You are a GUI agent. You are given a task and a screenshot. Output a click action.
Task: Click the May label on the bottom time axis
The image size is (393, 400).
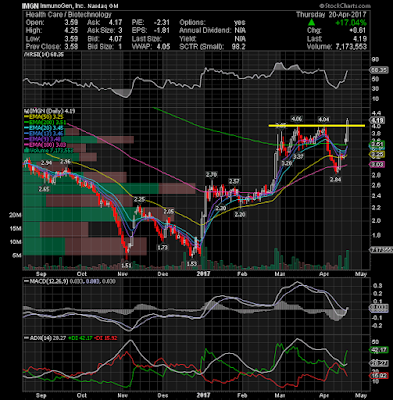[361, 395]
